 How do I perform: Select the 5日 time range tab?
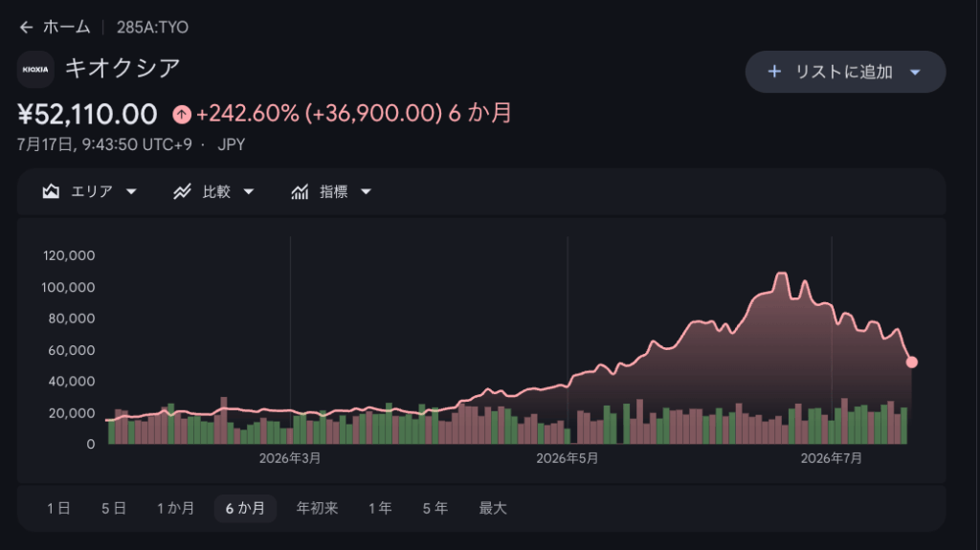(114, 509)
